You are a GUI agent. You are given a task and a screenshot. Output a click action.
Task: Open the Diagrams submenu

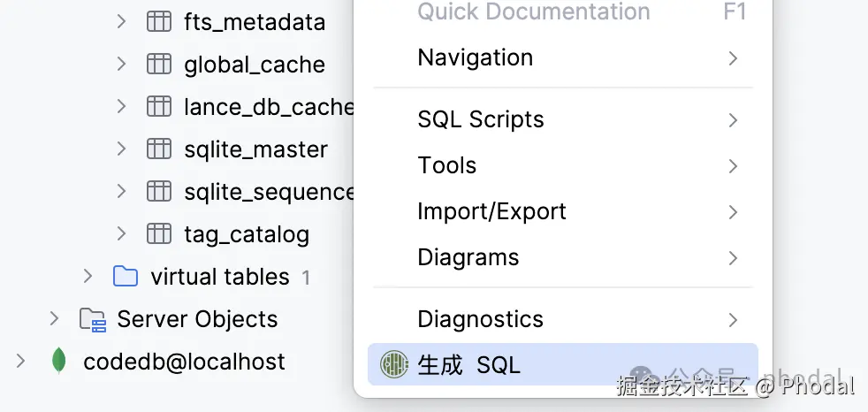(x=468, y=257)
